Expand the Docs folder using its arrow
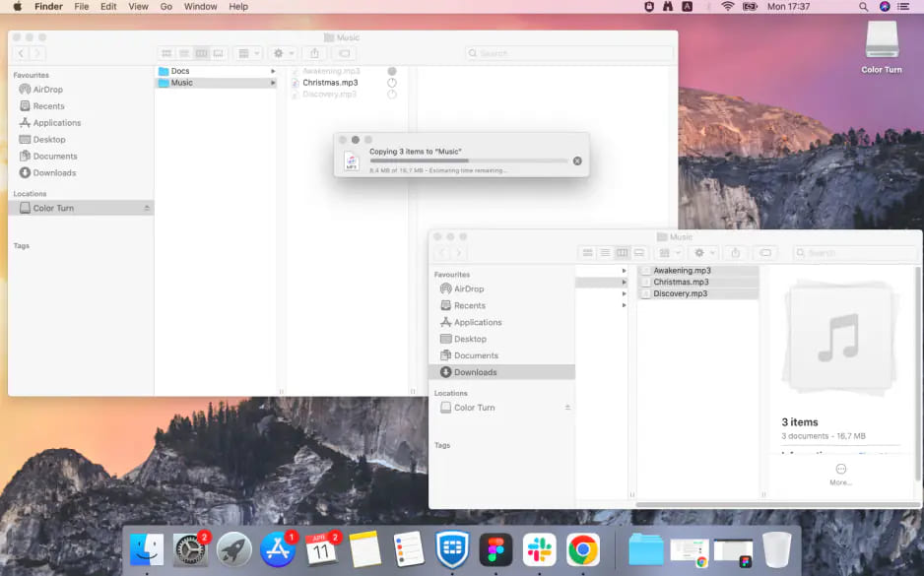Screen dimensions: 924x576 (x=273, y=71)
